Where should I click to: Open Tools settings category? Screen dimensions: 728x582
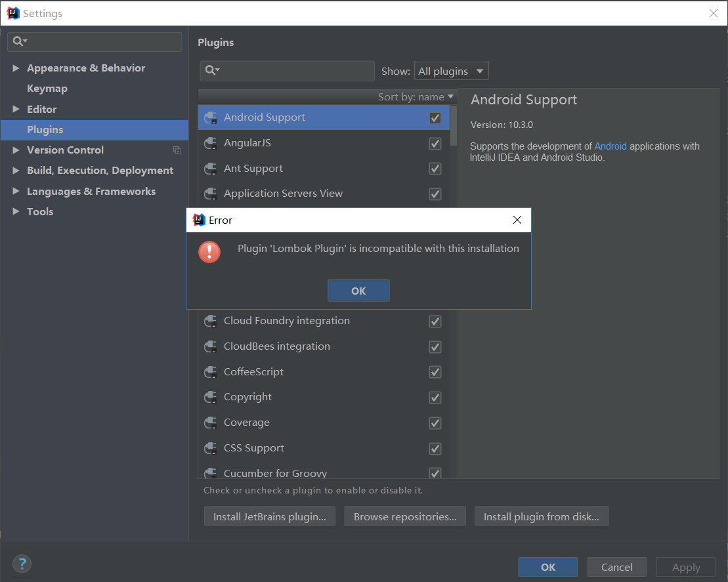(x=95, y=211)
